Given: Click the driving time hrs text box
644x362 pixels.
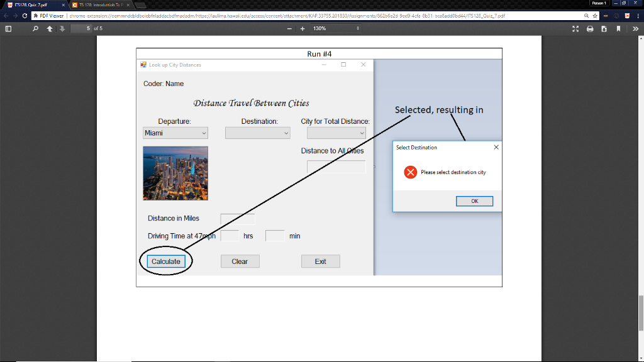Looking at the screenshot, I should point(230,236).
